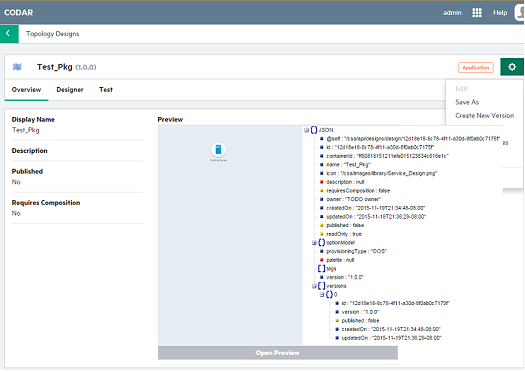
Task: Select the server component icon in preview
Action: coord(218,149)
